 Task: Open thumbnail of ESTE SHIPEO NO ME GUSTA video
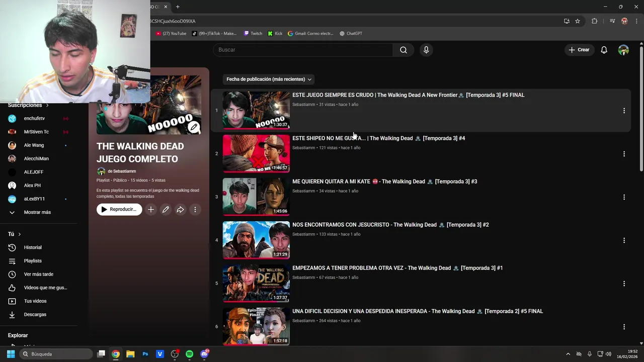tap(256, 153)
